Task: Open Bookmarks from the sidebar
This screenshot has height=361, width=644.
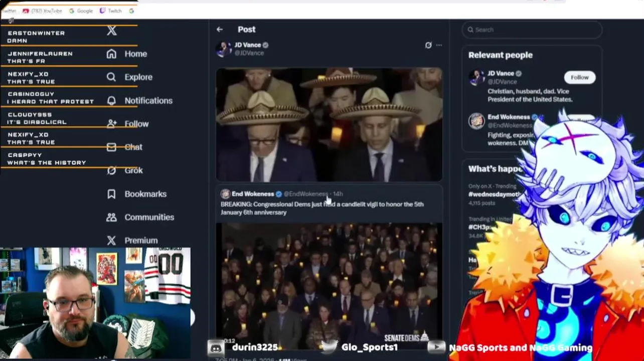Action: 136,194
